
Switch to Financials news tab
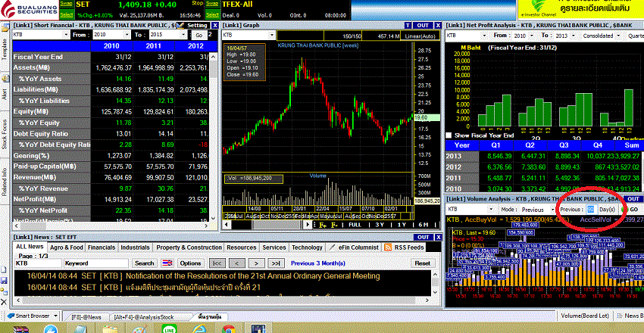pyautogui.click(x=102, y=247)
